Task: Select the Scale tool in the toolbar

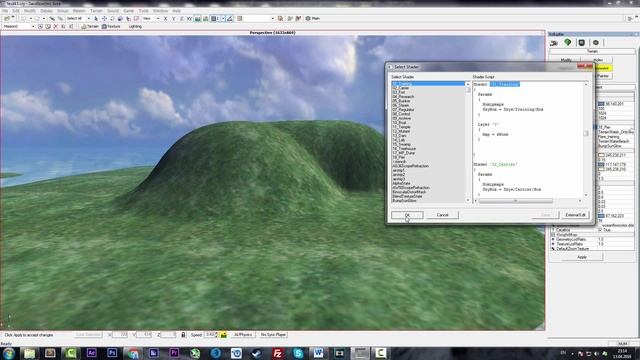Action: point(120,18)
